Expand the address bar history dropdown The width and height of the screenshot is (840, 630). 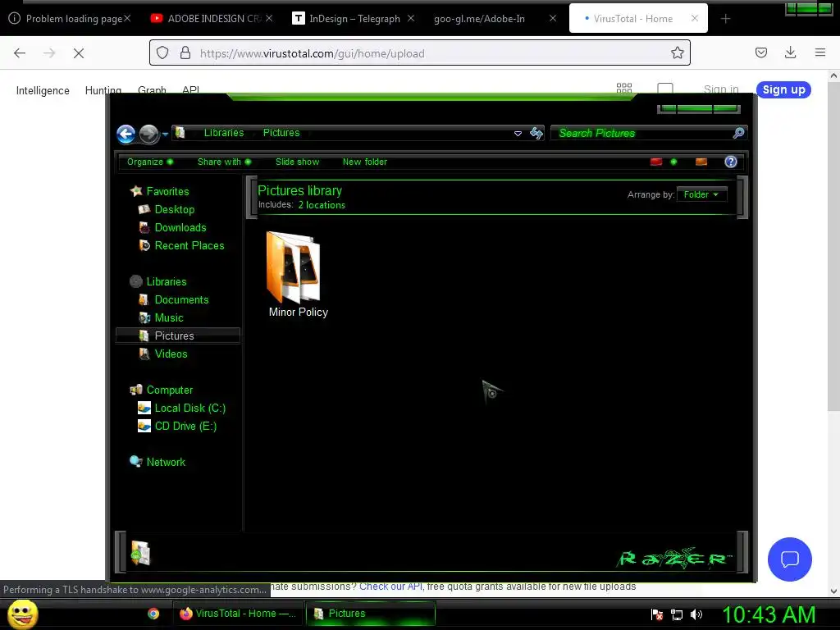518,134
